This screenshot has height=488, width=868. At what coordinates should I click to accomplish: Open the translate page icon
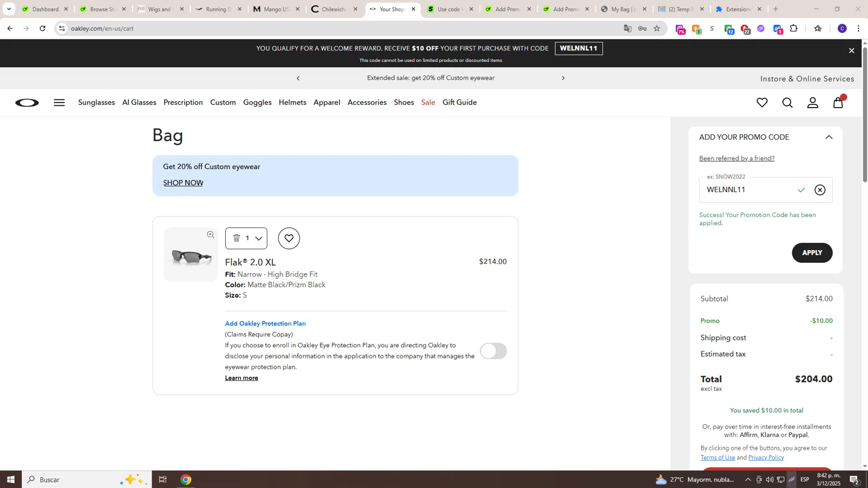627,28
